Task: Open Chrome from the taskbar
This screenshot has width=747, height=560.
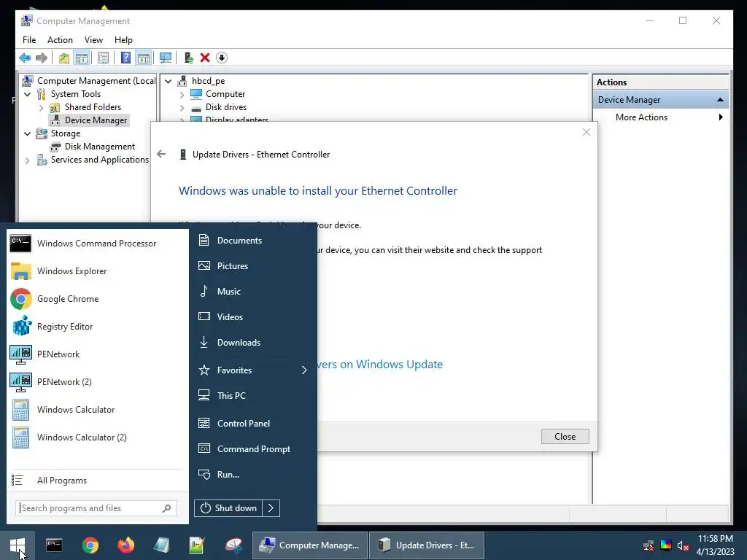Action: 90,545
